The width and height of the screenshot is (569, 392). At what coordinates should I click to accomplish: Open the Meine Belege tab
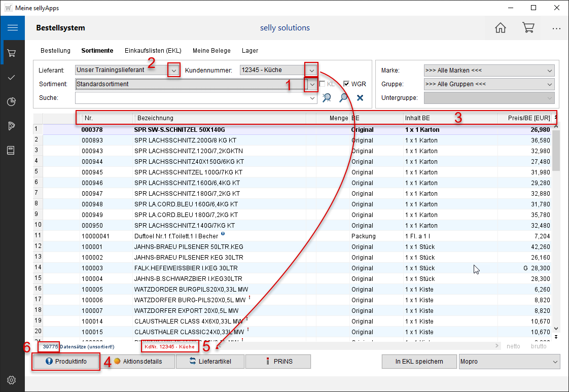[x=211, y=51]
